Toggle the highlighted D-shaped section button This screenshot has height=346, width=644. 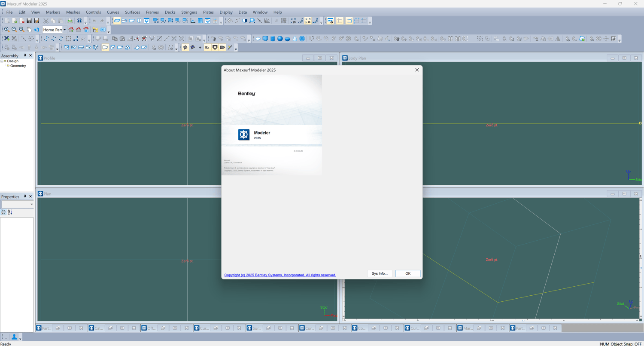105,47
